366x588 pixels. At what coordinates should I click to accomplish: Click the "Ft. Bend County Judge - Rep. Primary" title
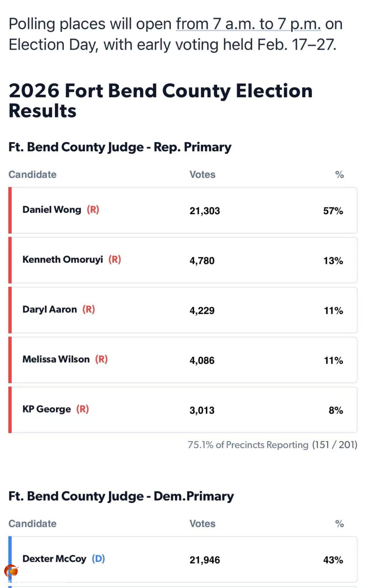pos(120,147)
